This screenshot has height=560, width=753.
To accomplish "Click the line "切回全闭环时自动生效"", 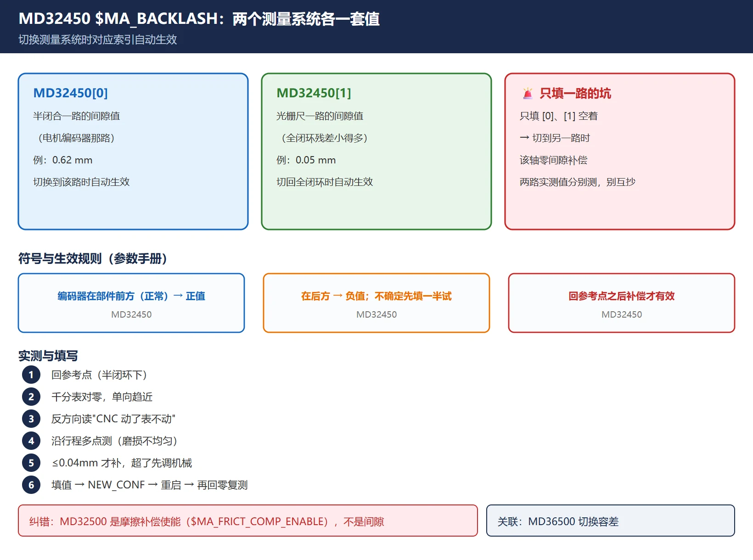I will 325,182.
